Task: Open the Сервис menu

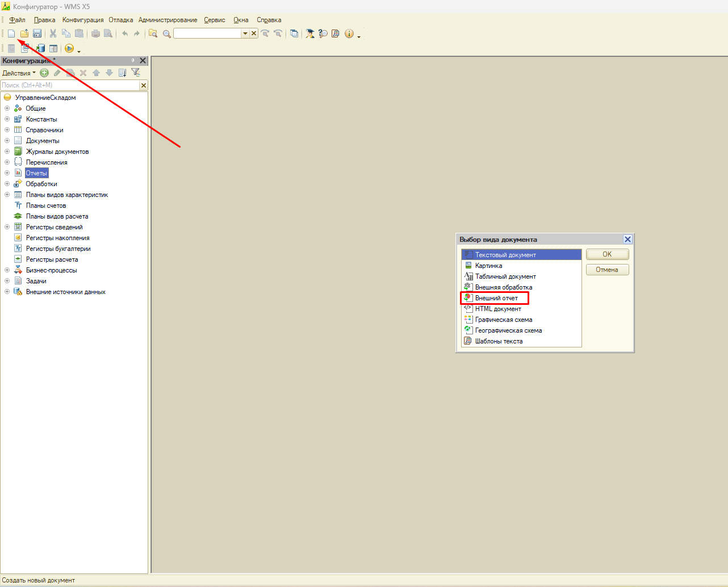Action: click(x=215, y=20)
